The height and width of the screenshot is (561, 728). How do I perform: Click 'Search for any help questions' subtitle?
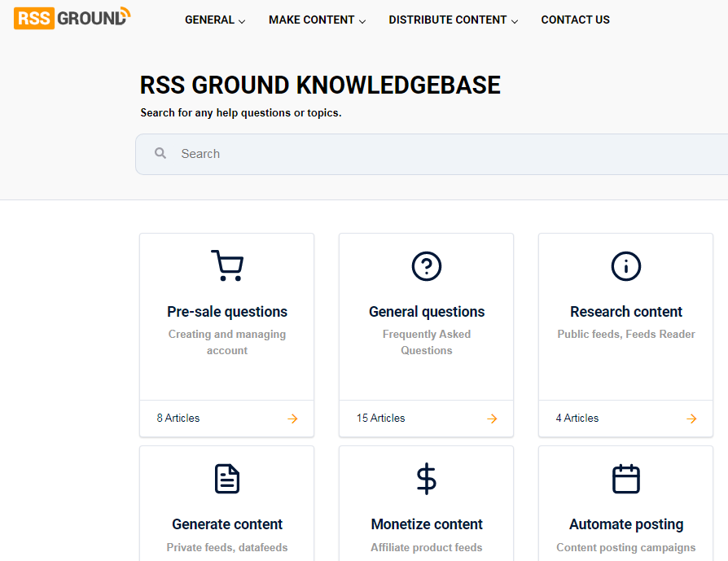point(241,113)
